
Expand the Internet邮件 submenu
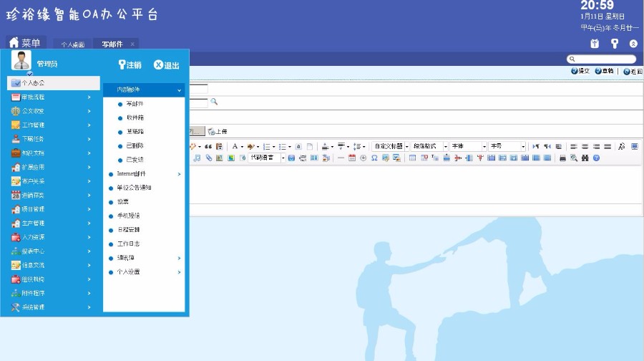click(x=144, y=173)
